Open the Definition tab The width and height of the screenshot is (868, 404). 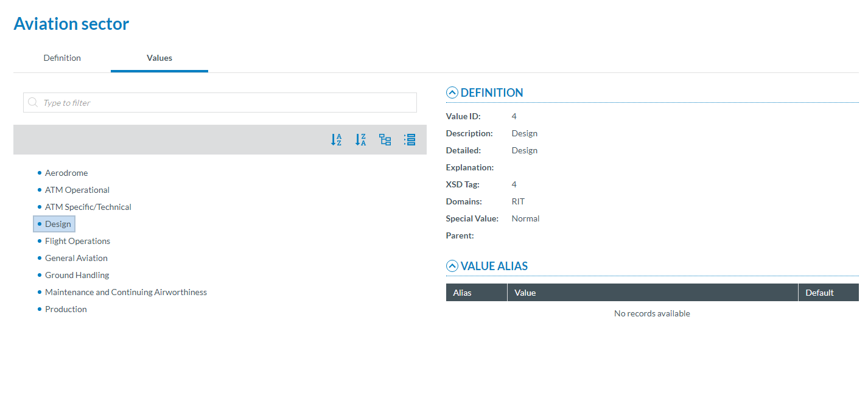coord(62,58)
